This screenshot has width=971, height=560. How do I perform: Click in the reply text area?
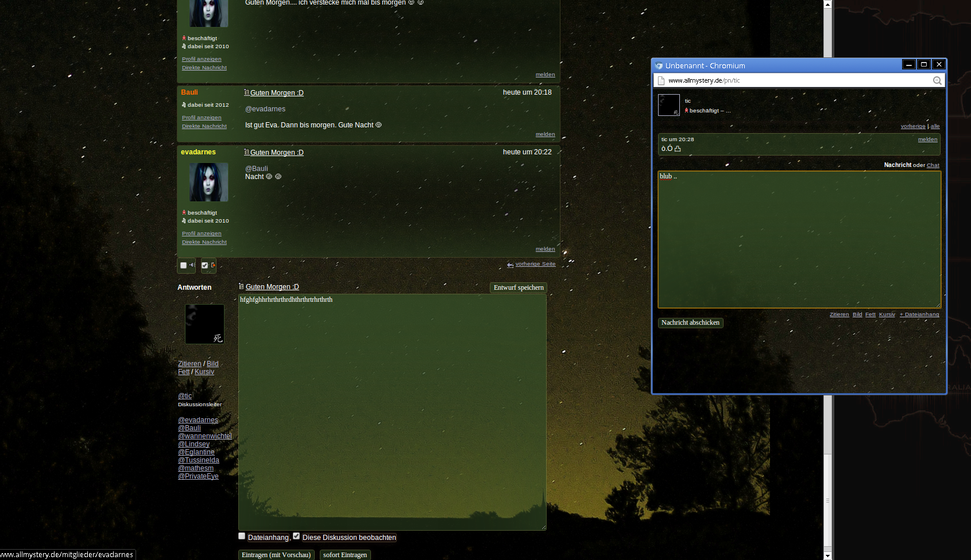(x=392, y=411)
